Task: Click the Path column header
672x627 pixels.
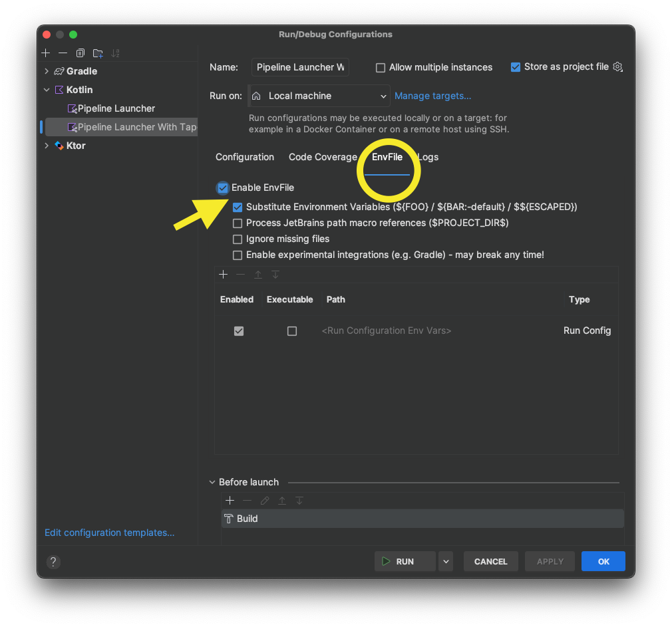Action: click(x=335, y=300)
